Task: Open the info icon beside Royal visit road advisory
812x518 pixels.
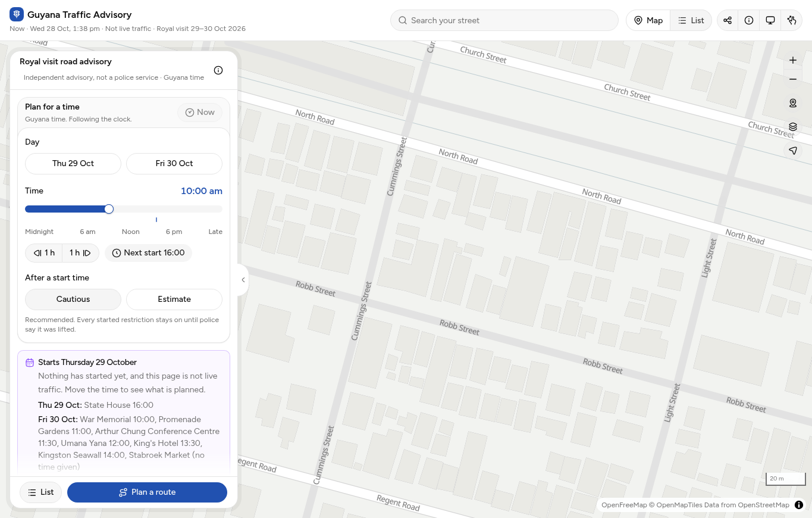Action: click(218, 70)
